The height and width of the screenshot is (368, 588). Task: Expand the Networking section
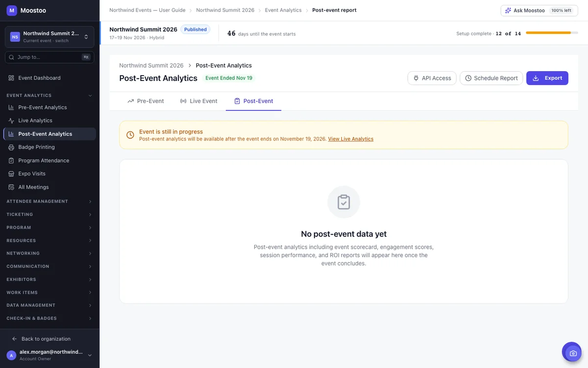pyautogui.click(x=49, y=254)
